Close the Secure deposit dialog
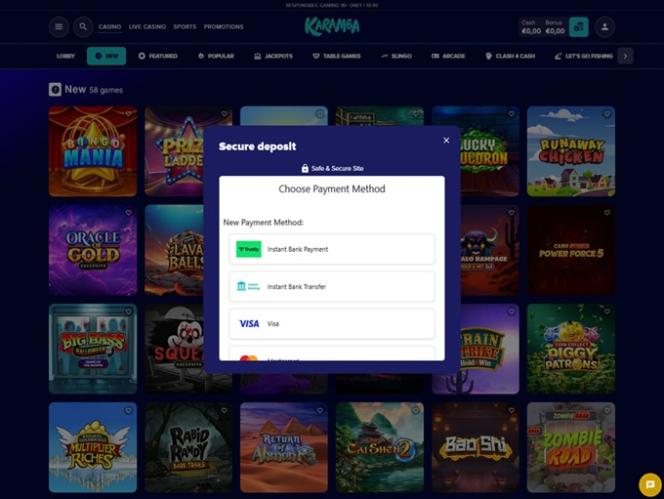664x499 pixels. tap(446, 140)
